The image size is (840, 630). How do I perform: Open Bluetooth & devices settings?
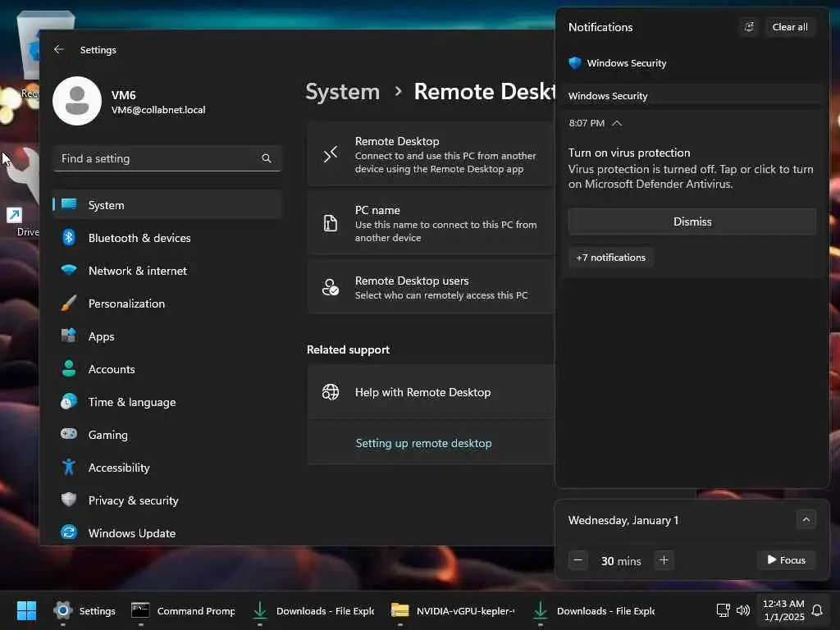[167, 238]
